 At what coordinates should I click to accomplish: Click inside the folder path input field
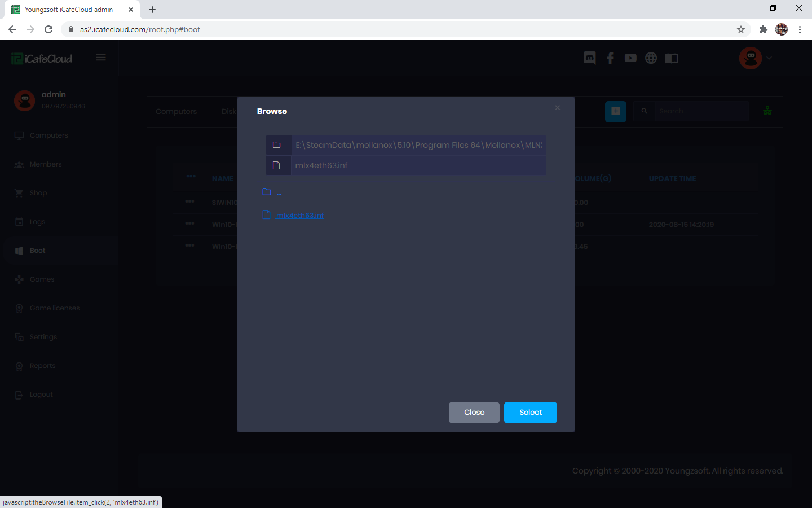point(418,145)
